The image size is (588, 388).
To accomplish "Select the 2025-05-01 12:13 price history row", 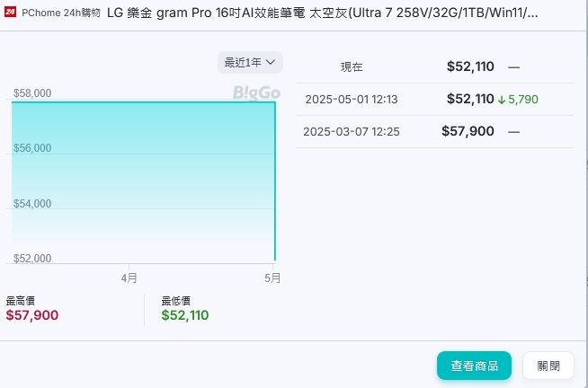I will coord(434,100).
